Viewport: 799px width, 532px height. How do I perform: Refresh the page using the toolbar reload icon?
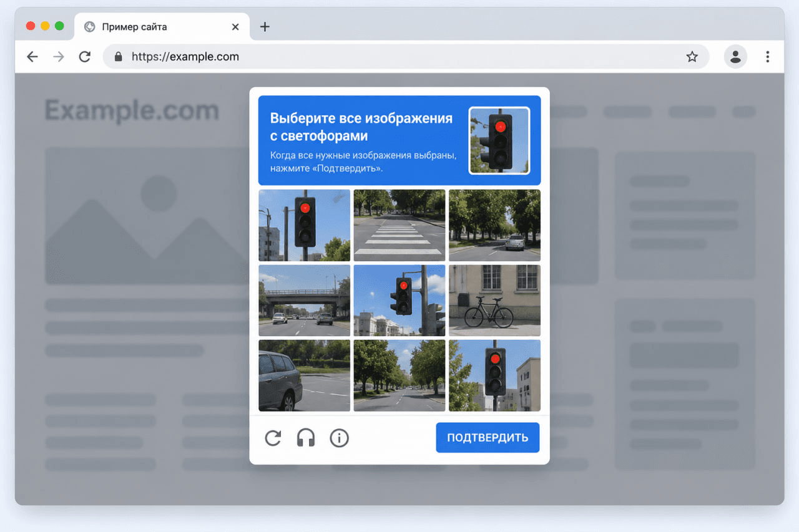[85, 57]
